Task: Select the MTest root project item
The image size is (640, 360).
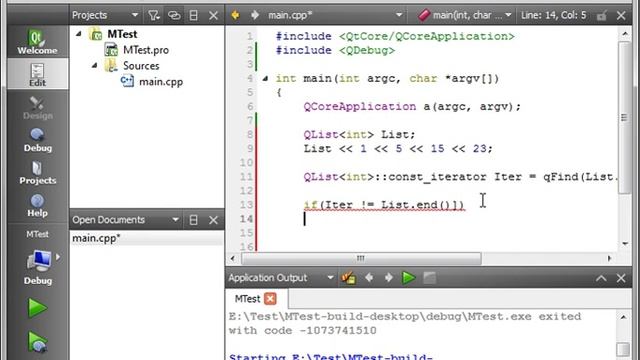Action: (122, 34)
